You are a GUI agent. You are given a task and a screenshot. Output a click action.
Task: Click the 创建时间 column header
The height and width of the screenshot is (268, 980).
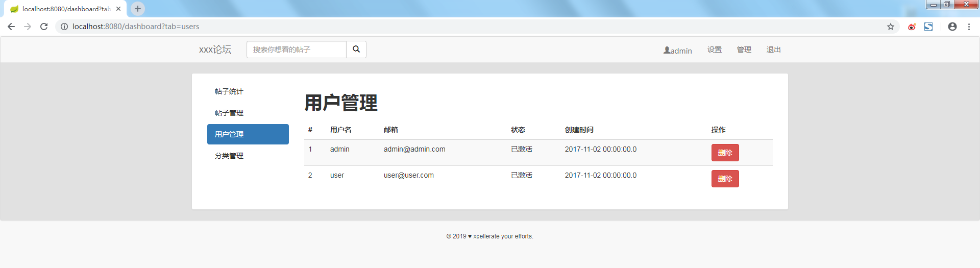pyautogui.click(x=579, y=130)
